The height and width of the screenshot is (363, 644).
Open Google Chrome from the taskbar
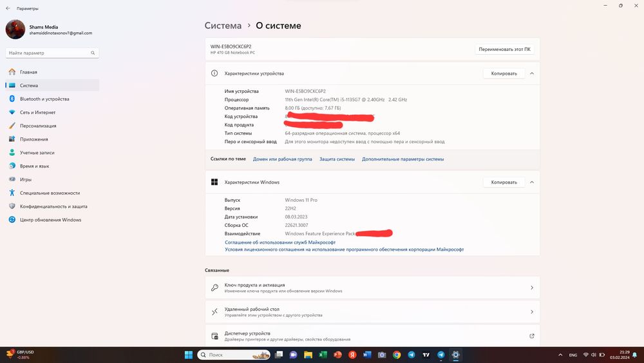[x=397, y=355]
